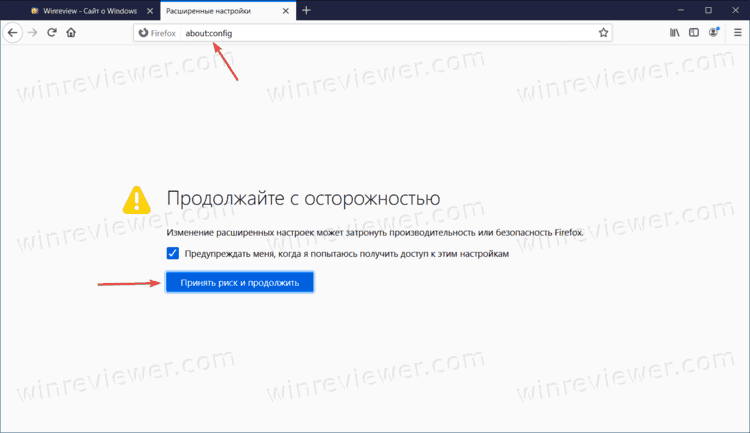750x433 pixels.
Task: Switch to the Winreview - Сайт о Windows tab
Action: (90, 11)
